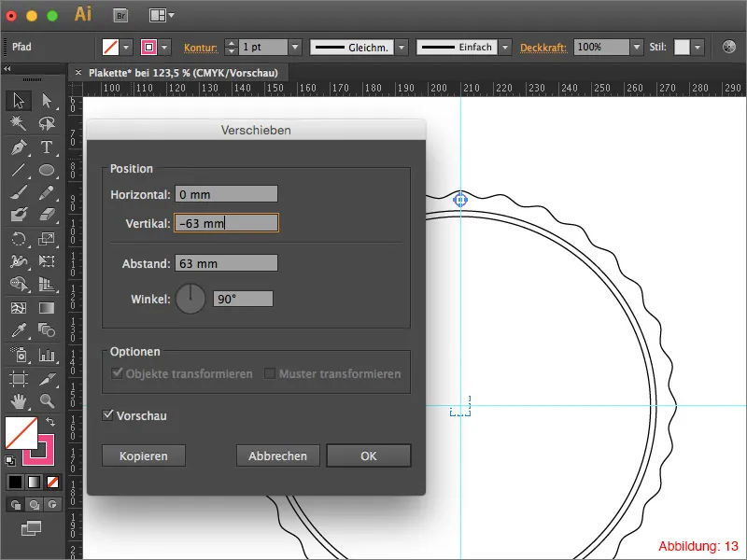This screenshot has width=747, height=560.
Task: Select the Eyedropper tool
Action: [18, 330]
